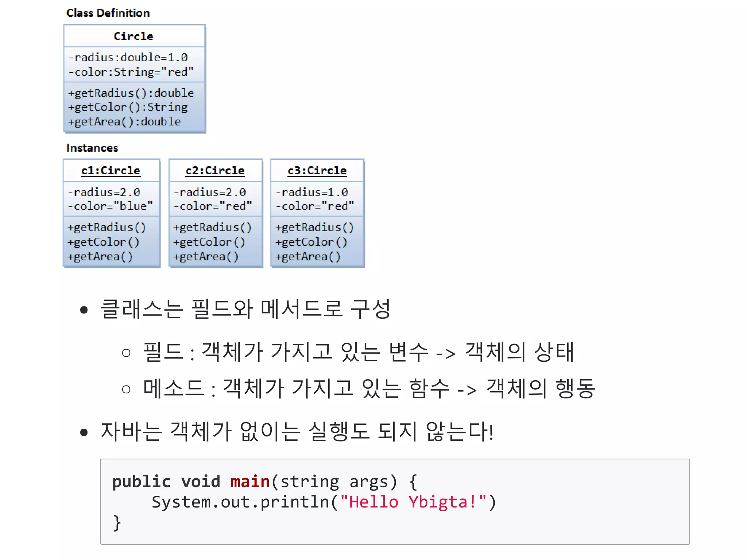The height and width of the screenshot is (560, 747).
Task: Click '+getColor()' in c3 box
Action: pos(311,242)
